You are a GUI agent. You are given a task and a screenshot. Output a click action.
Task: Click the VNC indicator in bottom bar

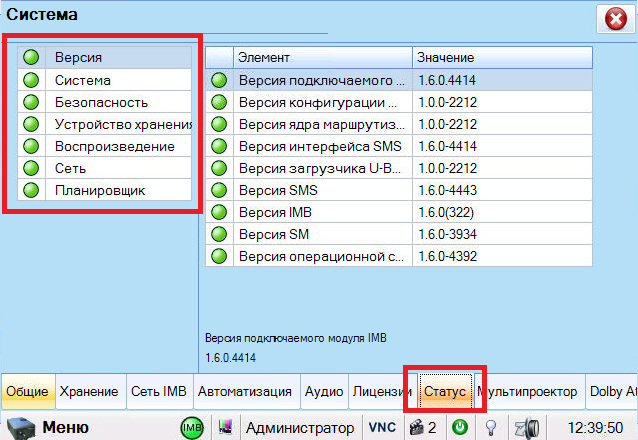point(382,427)
